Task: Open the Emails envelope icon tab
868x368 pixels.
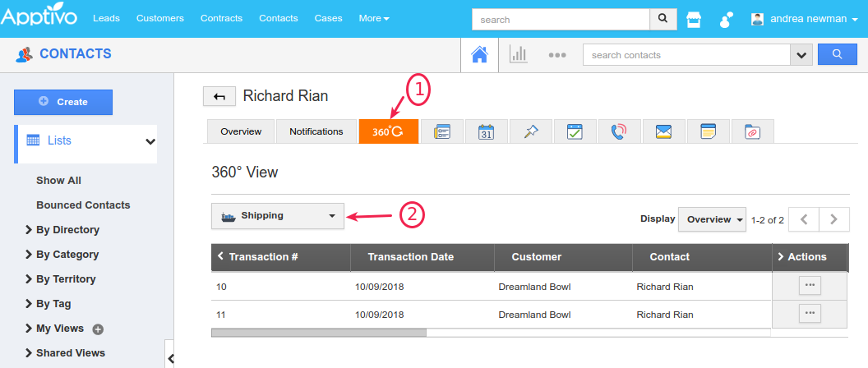Action: pyautogui.click(x=663, y=131)
